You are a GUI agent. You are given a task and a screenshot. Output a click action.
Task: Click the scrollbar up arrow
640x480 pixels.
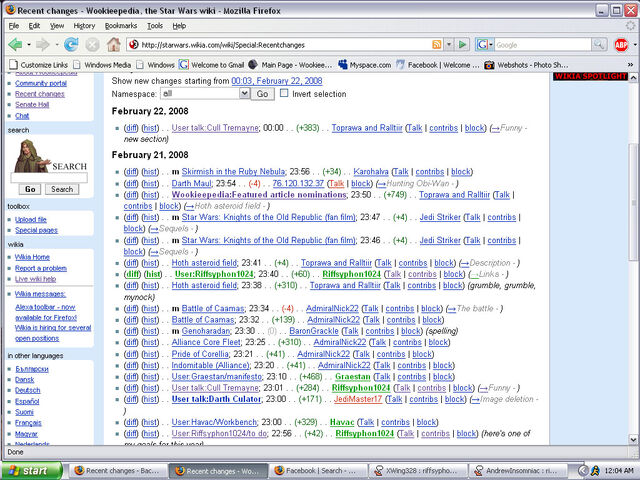pyautogui.click(x=633, y=77)
